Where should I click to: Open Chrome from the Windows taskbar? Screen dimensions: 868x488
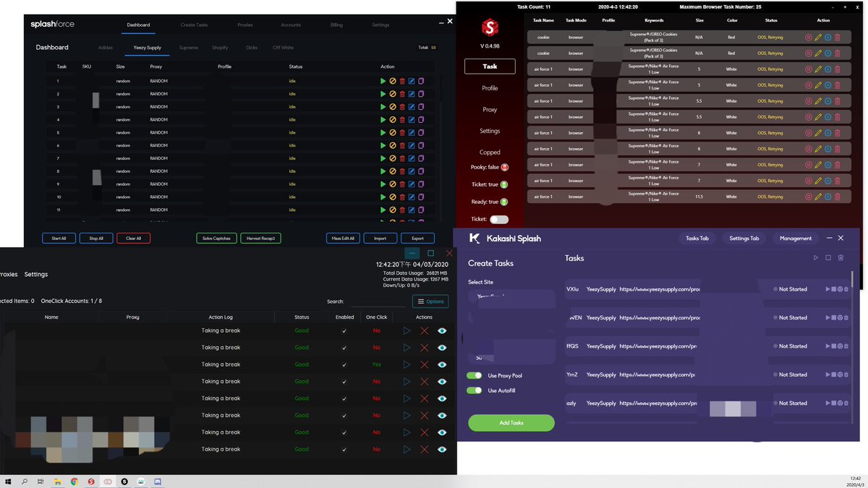coord(75,481)
